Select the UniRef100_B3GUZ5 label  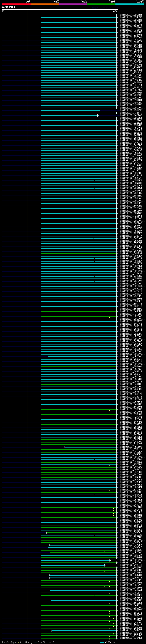tap(131, 555)
